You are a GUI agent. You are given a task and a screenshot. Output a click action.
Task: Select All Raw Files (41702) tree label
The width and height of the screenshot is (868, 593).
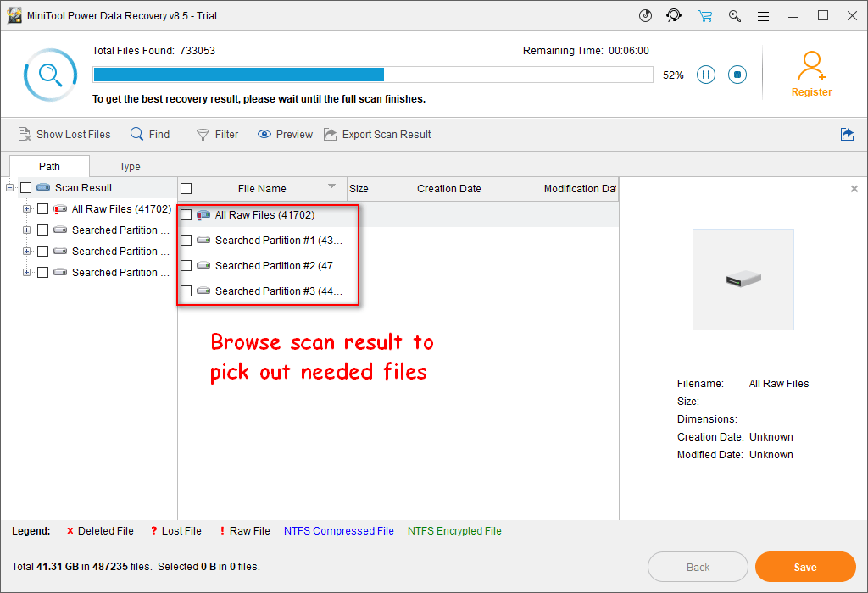tap(121, 209)
